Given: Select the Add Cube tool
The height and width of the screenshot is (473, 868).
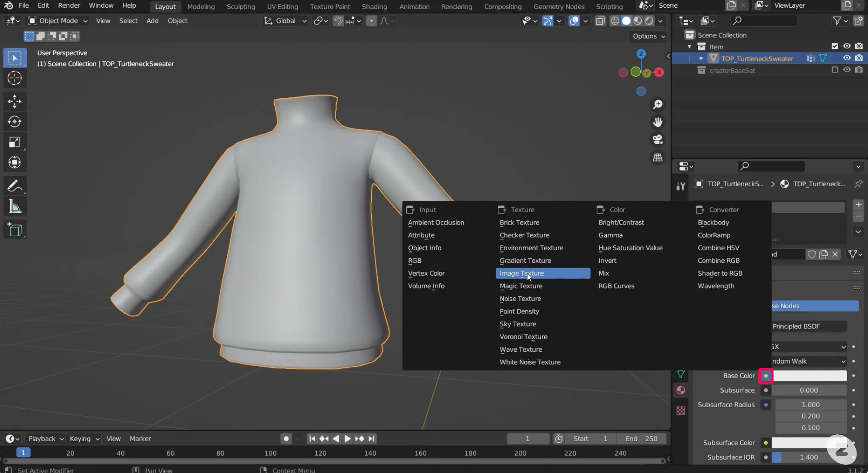Looking at the screenshot, I should [15, 230].
